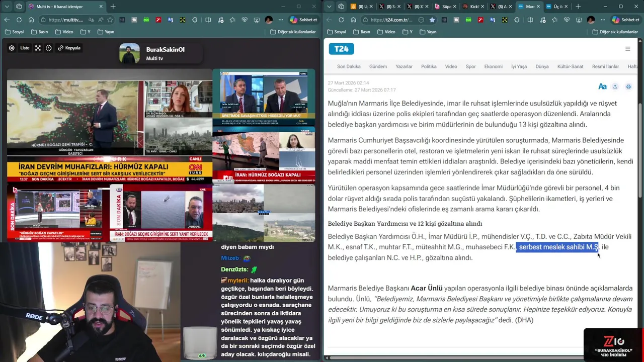
Task: Click Acar Ünlü bold name in article
Action: (x=427, y=288)
